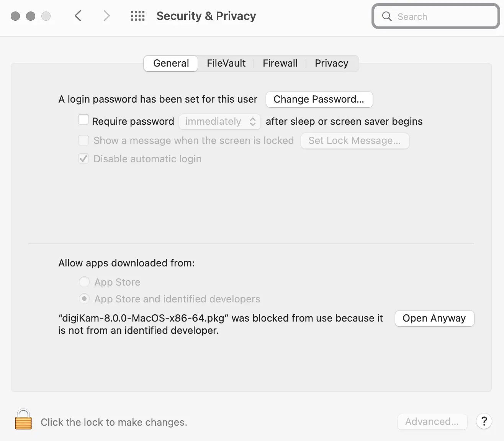Viewport: 504px width, 441px height.
Task: Open the Privacy tab
Action: click(331, 64)
